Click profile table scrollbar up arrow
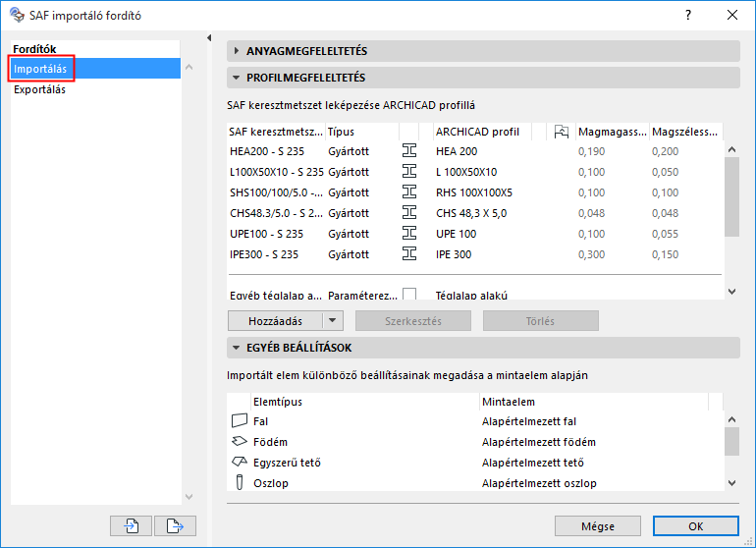 (731, 149)
